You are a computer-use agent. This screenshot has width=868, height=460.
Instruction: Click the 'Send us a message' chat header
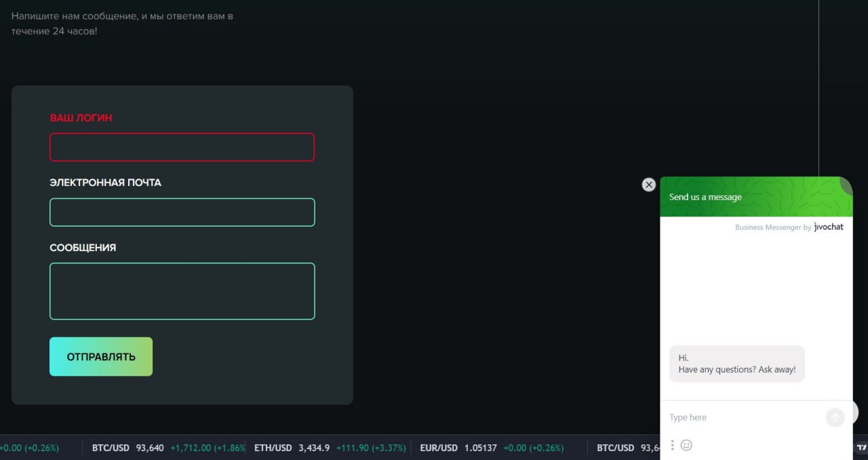point(756,197)
